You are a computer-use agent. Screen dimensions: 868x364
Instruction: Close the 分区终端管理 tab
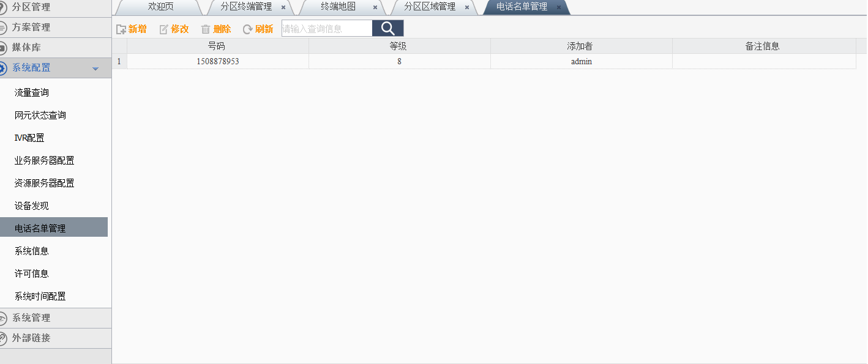click(x=283, y=7)
